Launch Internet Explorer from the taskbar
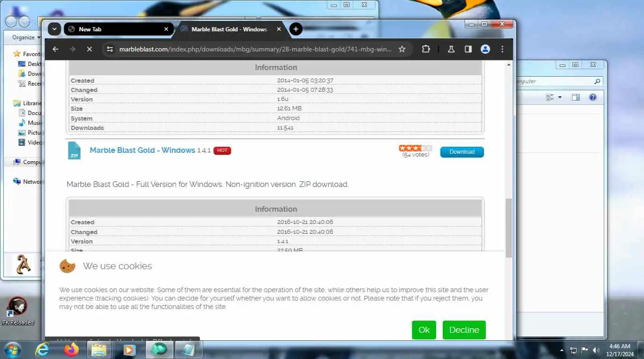Image resolution: width=644 pixels, height=359 pixels. [x=42, y=350]
